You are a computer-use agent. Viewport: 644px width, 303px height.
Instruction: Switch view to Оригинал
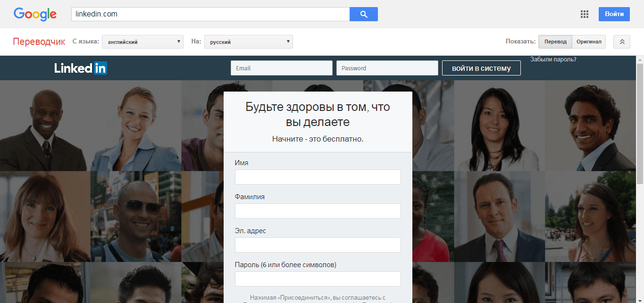pyautogui.click(x=589, y=42)
